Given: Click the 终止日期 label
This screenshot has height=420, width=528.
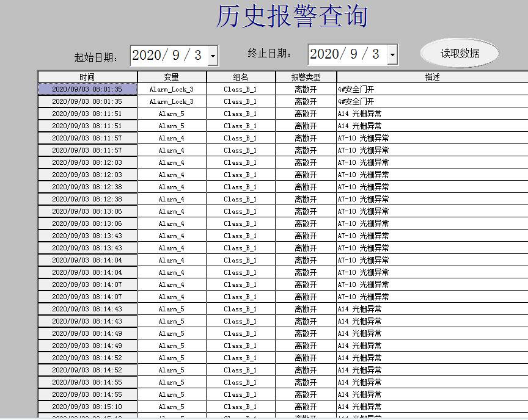Looking at the screenshot, I should (270, 53).
